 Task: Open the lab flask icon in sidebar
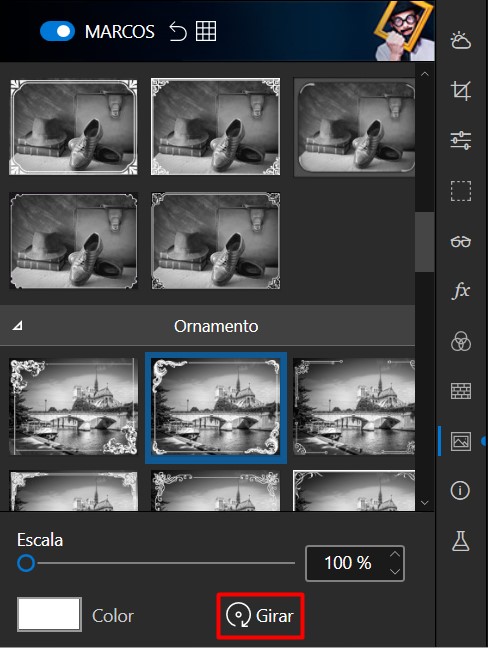460,541
